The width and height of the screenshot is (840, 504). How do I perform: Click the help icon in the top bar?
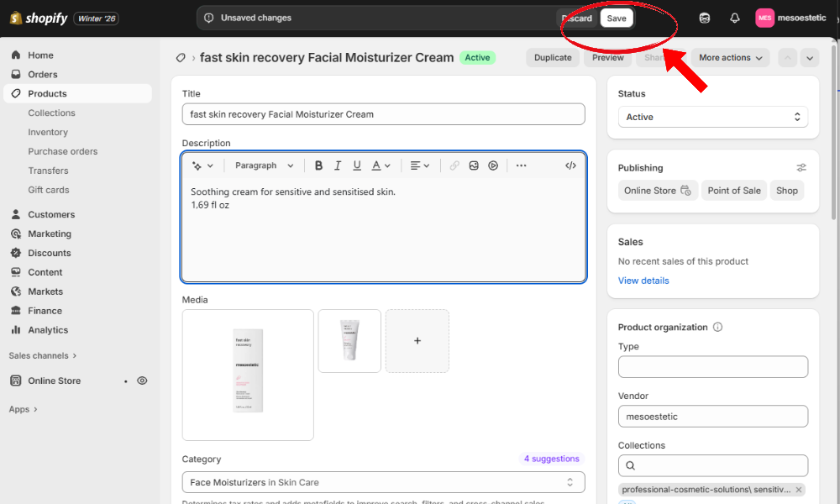(x=704, y=17)
